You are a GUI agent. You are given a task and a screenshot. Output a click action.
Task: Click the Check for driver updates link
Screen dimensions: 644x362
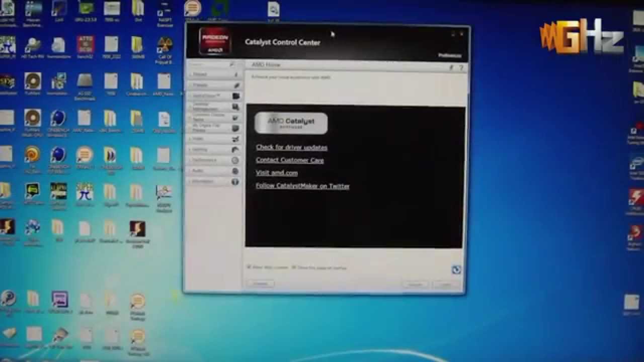click(x=292, y=147)
